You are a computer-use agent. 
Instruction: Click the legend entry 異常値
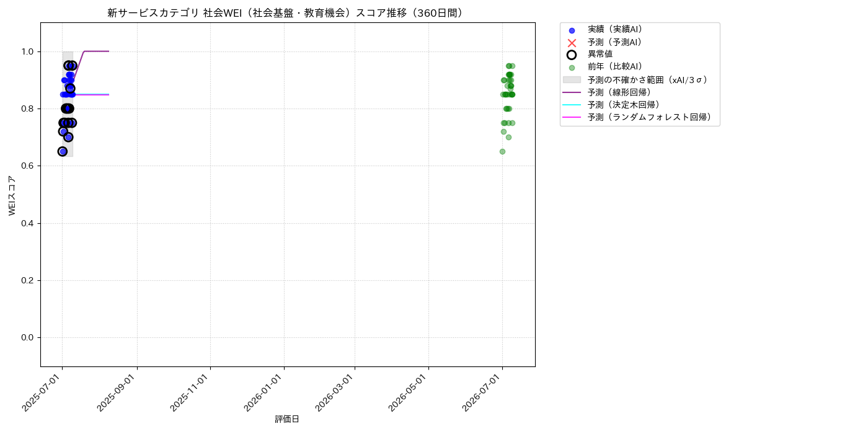(x=600, y=55)
